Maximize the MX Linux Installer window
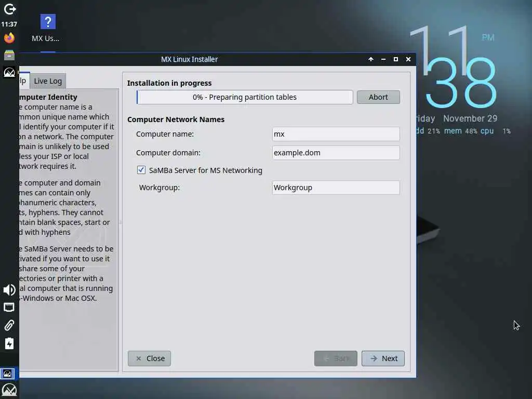Screen dimensions: 532x399 (x=395, y=59)
